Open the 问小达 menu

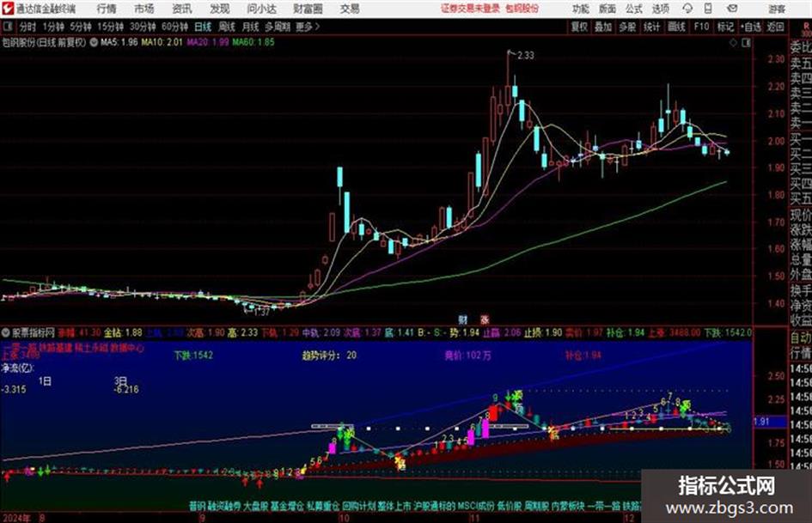[x=261, y=9]
